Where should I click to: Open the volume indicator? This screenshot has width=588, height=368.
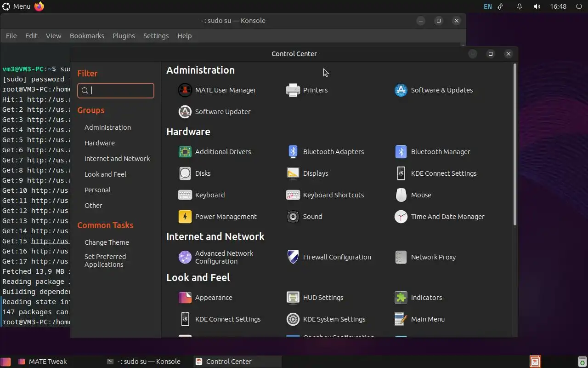coord(537,6)
